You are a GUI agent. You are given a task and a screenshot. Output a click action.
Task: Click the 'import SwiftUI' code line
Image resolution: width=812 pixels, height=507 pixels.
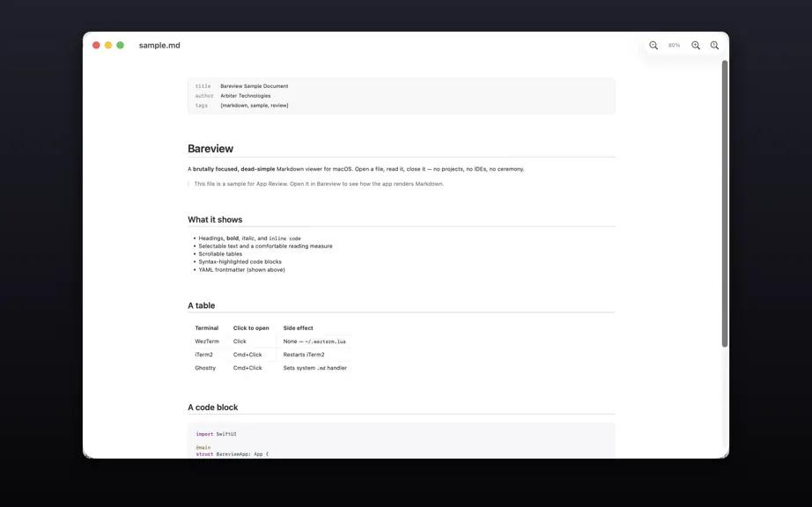point(216,434)
